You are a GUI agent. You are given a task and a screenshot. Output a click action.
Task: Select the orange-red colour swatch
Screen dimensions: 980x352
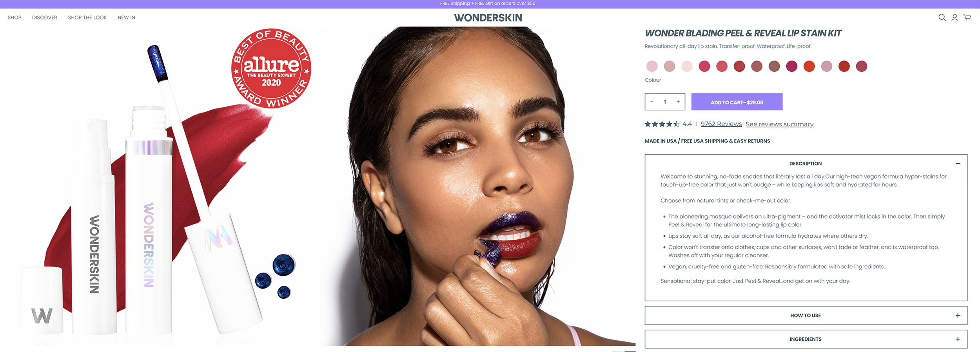point(809,66)
